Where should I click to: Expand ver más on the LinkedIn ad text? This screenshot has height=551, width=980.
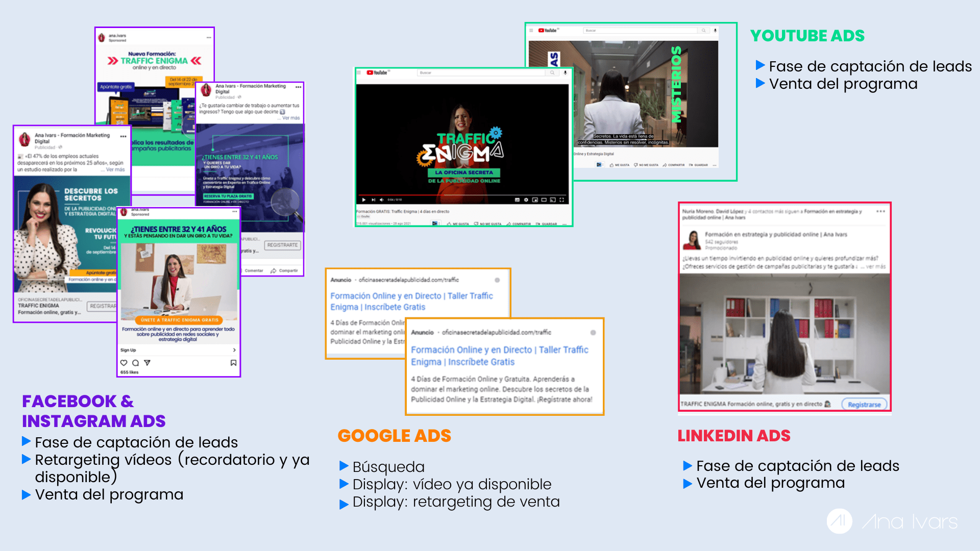pos(876,266)
